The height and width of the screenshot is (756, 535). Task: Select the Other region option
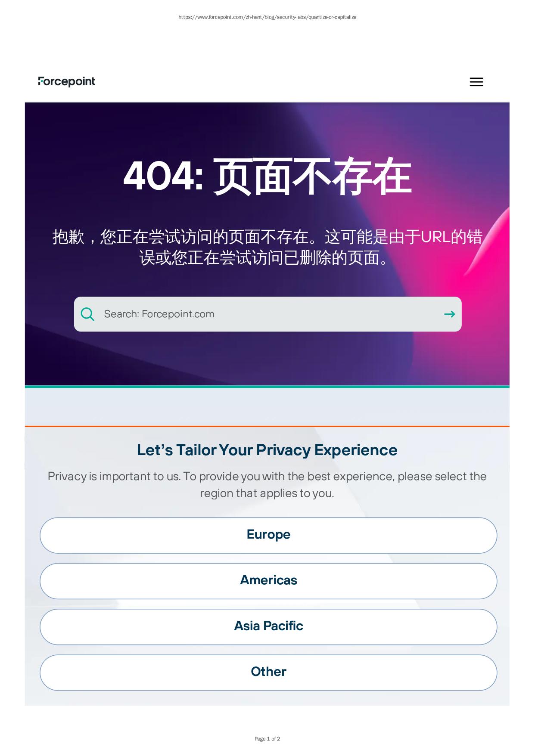coord(268,672)
